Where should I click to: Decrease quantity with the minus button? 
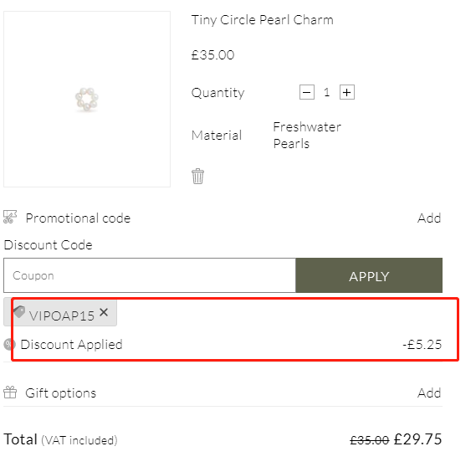(x=307, y=92)
